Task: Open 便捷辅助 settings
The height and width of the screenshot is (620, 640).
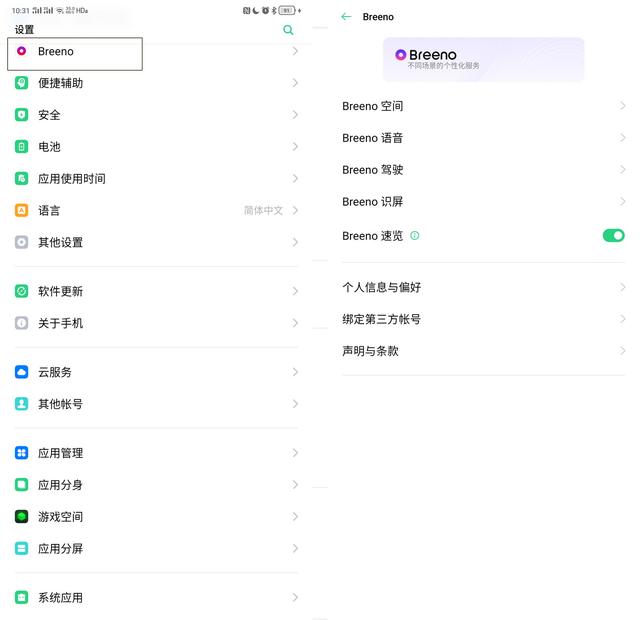Action: (156, 83)
